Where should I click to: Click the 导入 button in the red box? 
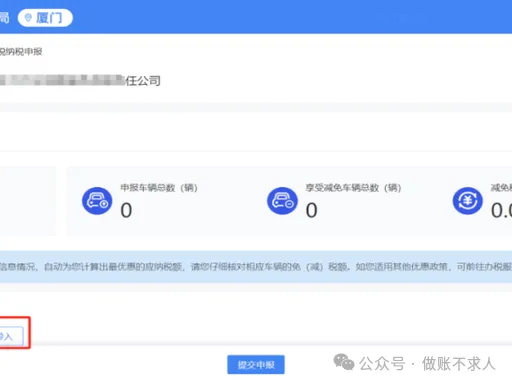point(11,336)
